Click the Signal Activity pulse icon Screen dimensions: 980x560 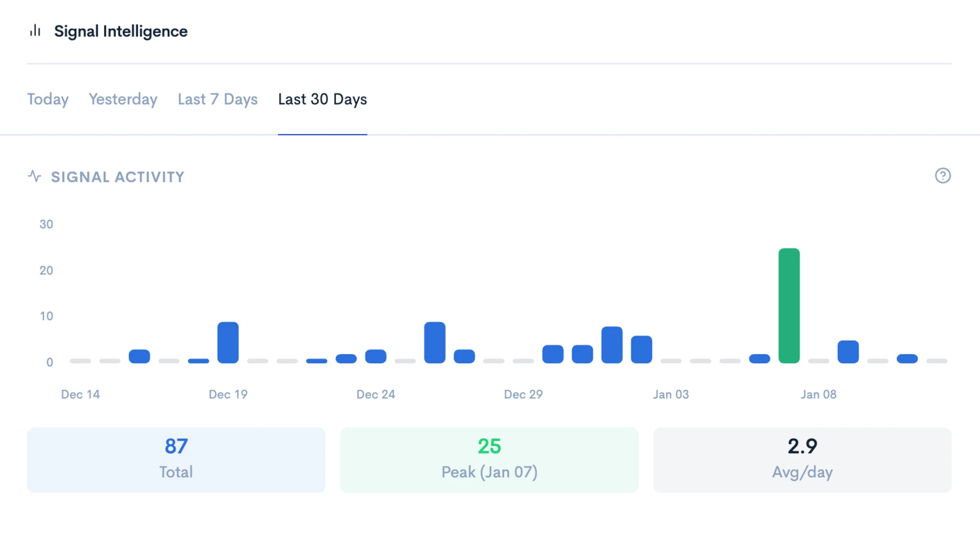(x=34, y=176)
